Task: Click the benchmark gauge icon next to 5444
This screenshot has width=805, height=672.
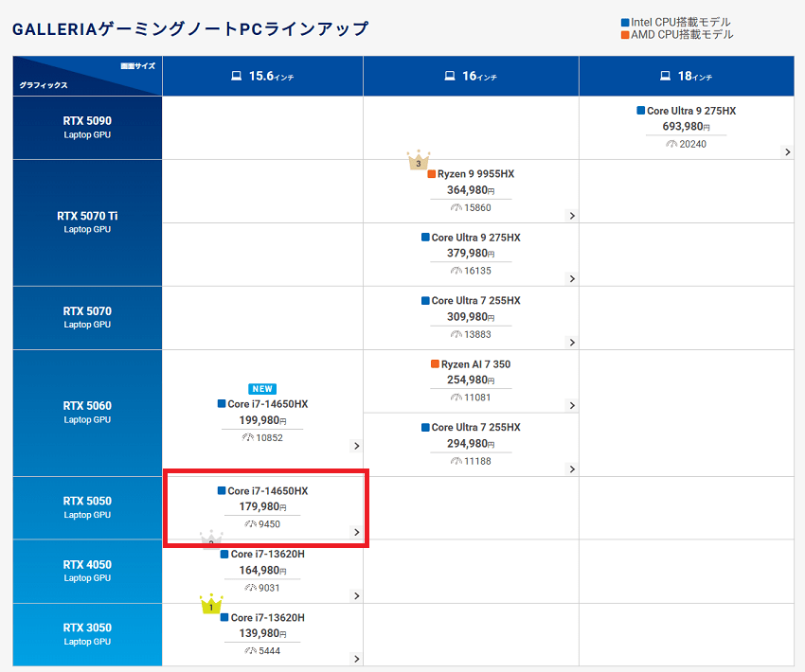Action: point(250,650)
